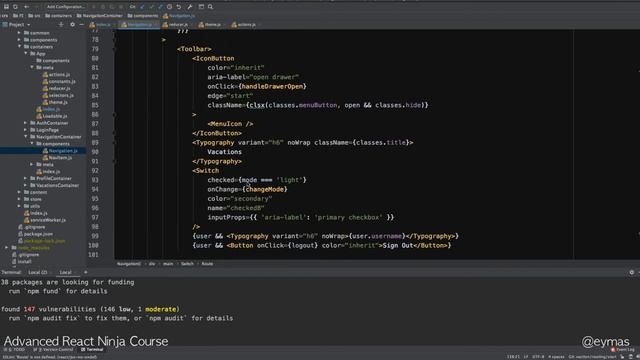Viewport: 640px width, 360px height.
Task: Expand the AuthContainer folder
Action: [x=26, y=123]
